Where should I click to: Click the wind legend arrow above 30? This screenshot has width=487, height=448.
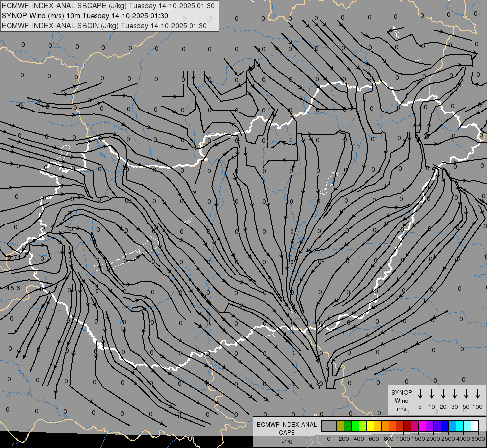pyautogui.click(x=455, y=394)
